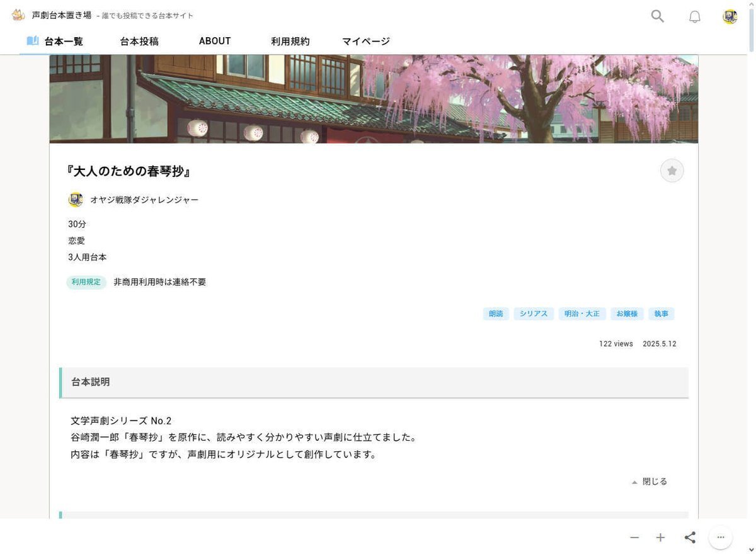
Task: Open the ABOUT page tab
Action: (215, 41)
